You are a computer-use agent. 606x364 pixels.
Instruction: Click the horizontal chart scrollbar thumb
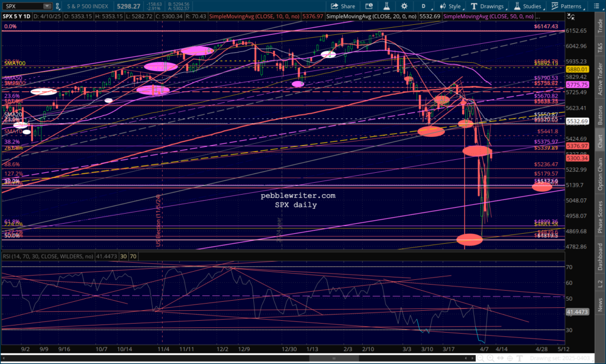tap(334, 358)
